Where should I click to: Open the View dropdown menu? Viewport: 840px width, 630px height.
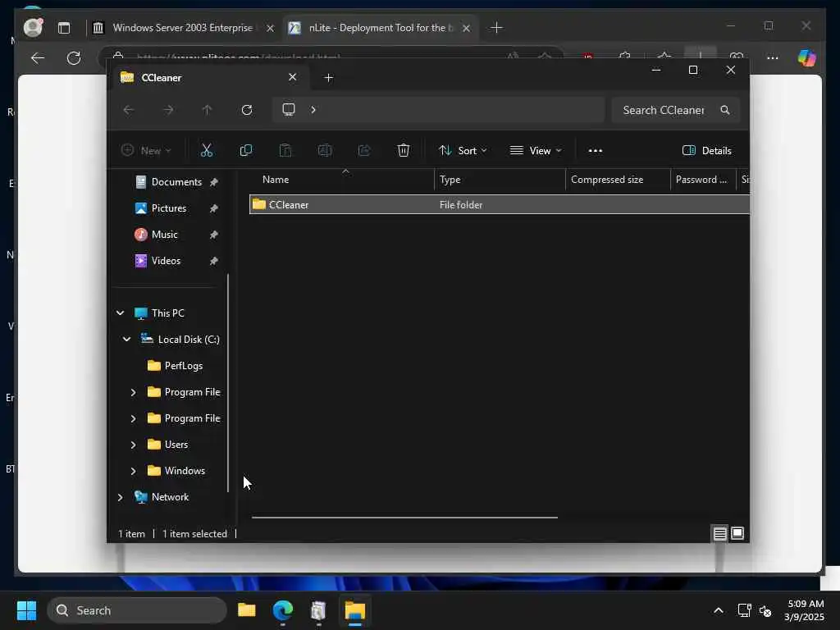pyautogui.click(x=536, y=151)
